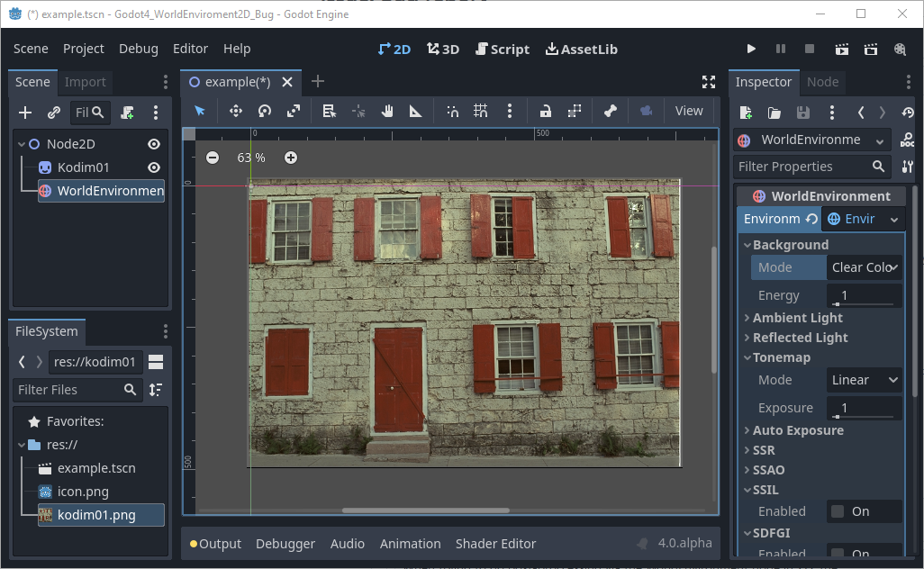
Task: Select the Rotate tool
Action: 265,111
